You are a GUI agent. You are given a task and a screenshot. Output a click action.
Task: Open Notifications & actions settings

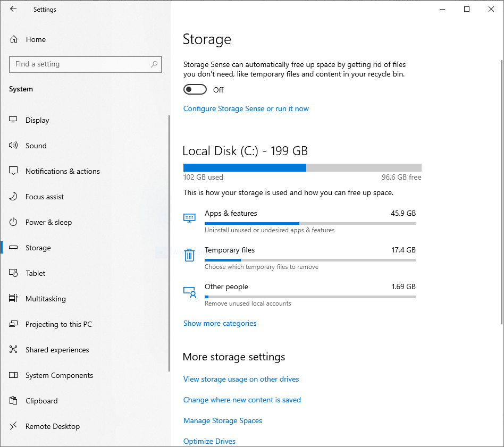coord(62,171)
